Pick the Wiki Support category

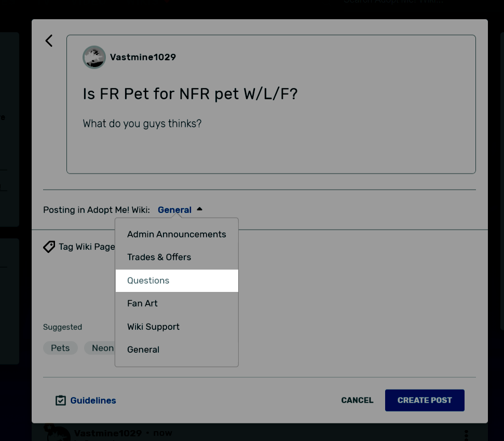pyautogui.click(x=177, y=327)
